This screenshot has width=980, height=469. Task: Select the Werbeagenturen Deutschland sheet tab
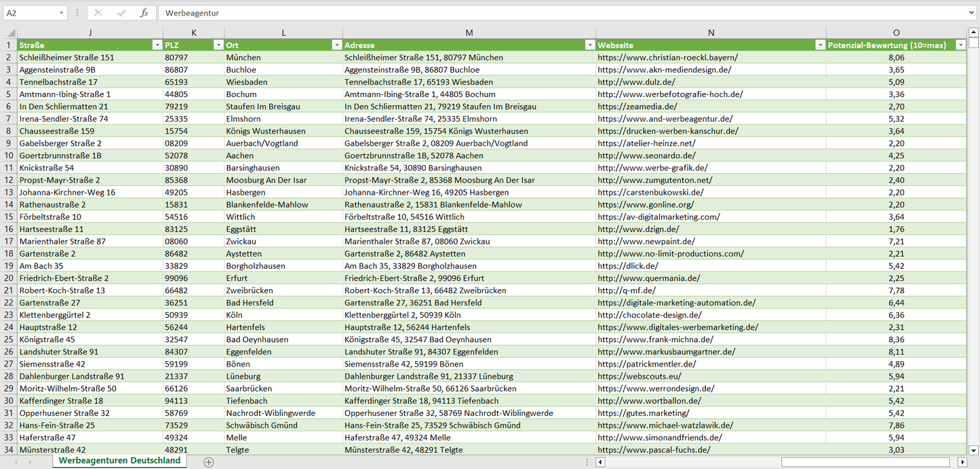[119, 461]
